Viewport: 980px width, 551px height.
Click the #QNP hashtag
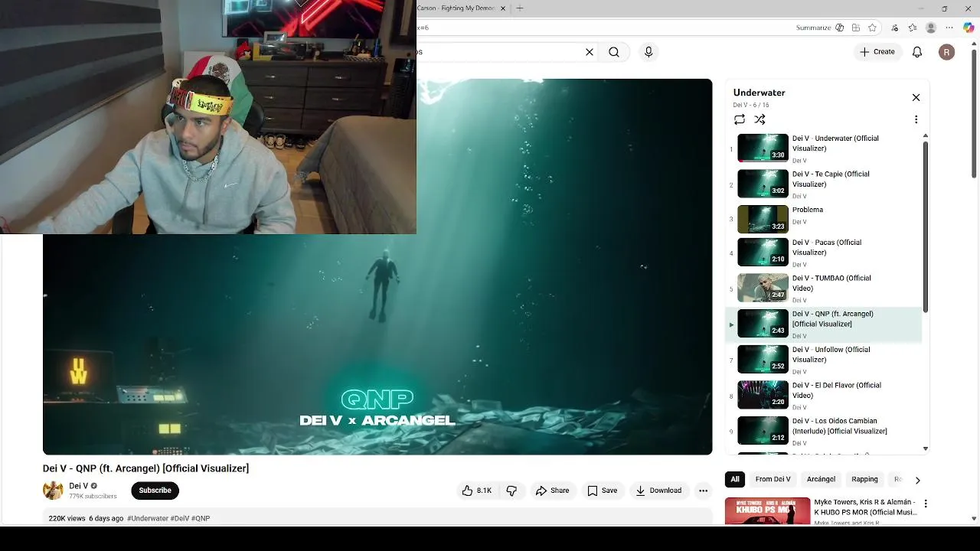point(201,518)
